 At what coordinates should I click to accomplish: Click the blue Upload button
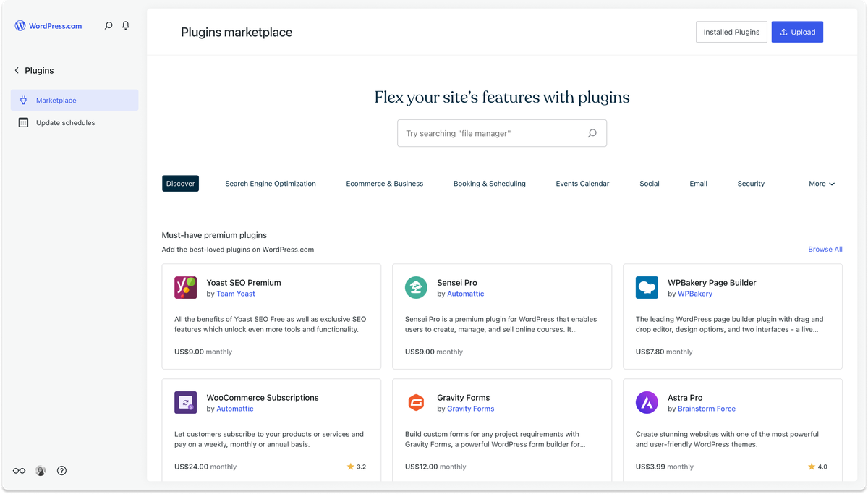coord(797,32)
